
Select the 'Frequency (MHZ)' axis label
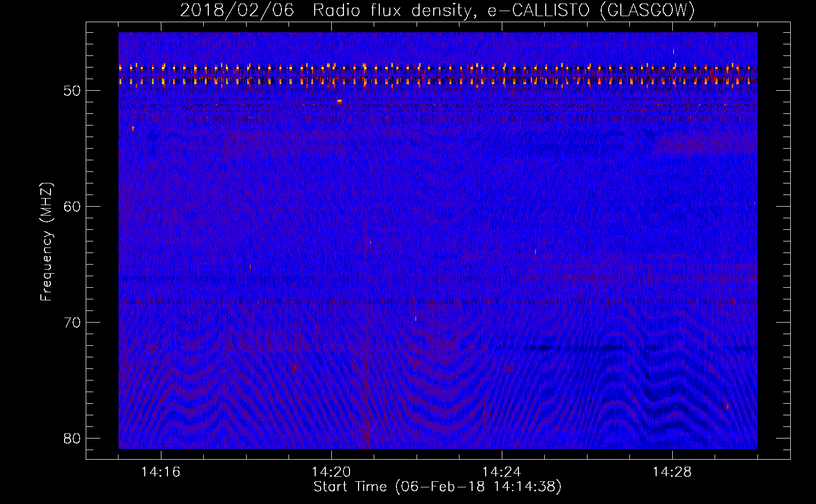pyautogui.click(x=46, y=242)
